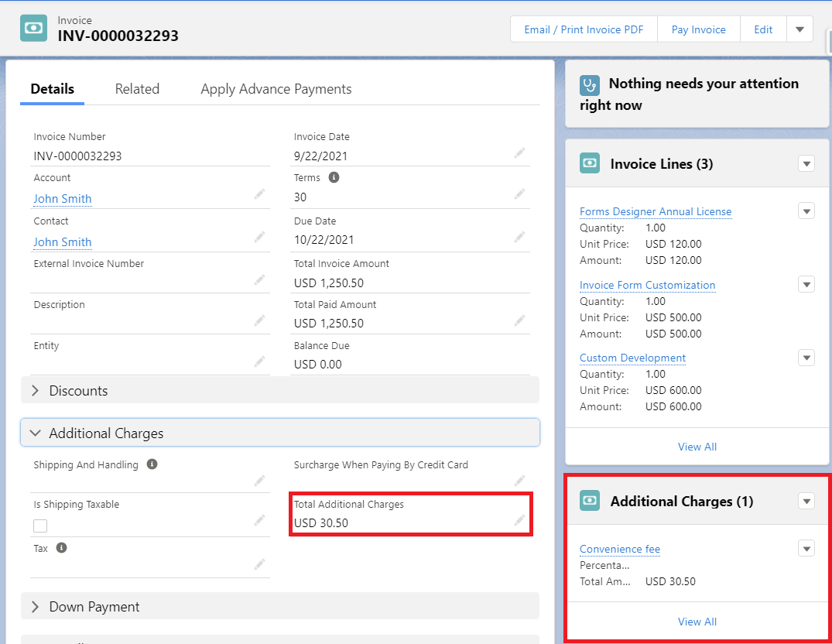Screen dimensions: 832x644
Task: Collapse the Additional Charges section
Action: point(35,433)
